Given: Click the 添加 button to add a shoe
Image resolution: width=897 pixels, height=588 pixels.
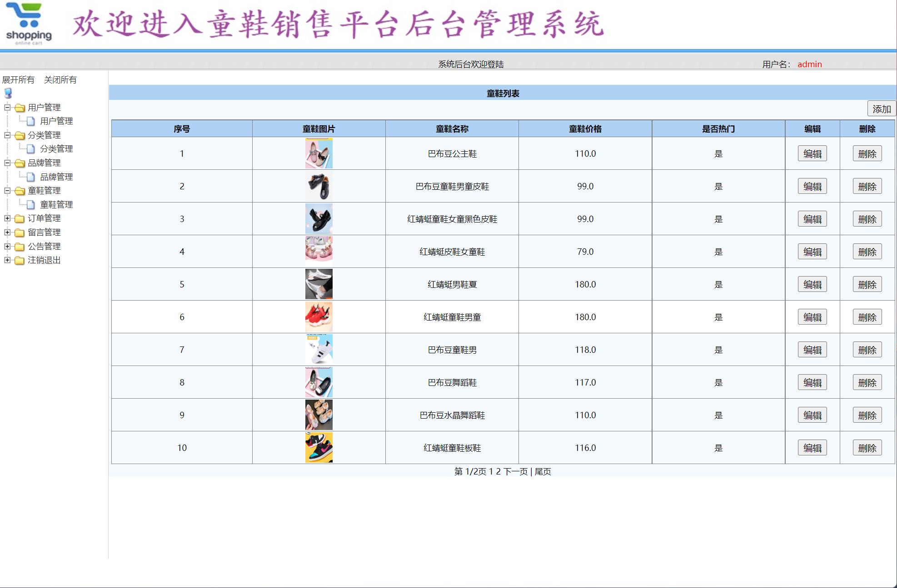Looking at the screenshot, I should click(x=881, y=109).
